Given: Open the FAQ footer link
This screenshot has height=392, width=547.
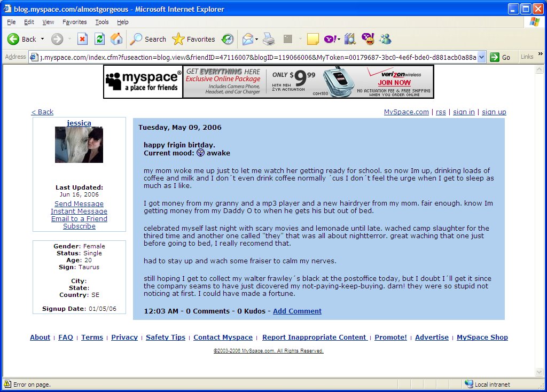Looking at the screenshot, I should tap(66, 337).
